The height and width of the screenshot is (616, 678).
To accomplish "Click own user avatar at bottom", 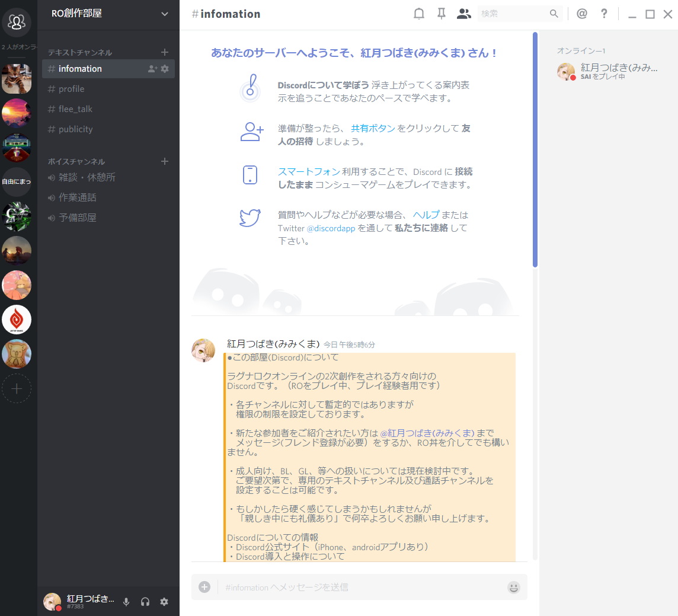I will click(x=52, y=602).
